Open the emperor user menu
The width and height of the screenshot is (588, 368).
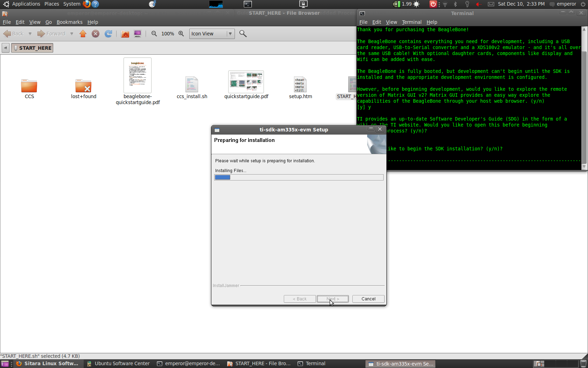point(563,4)
